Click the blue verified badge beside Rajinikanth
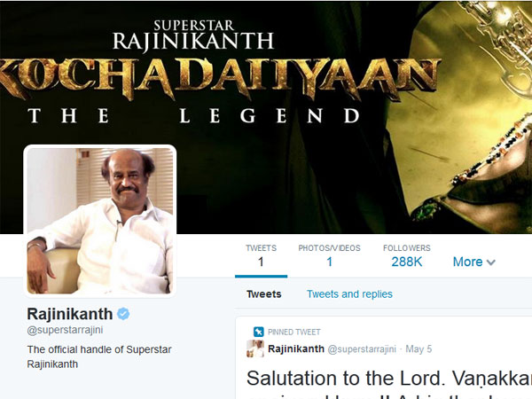The height and width of the screenshot is (399, 532). [123, 314]
